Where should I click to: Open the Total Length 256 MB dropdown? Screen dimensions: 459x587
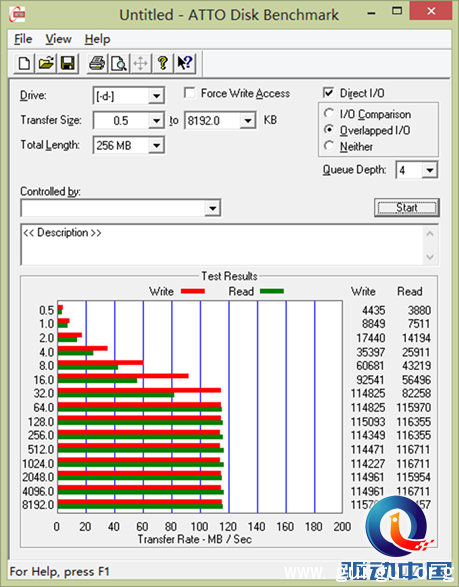pos(156,145)
